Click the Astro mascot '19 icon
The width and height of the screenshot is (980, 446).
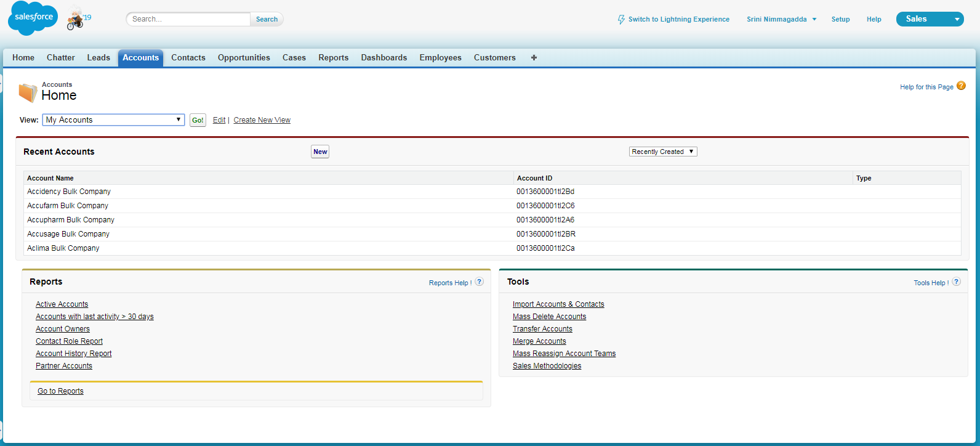(77, 18)
